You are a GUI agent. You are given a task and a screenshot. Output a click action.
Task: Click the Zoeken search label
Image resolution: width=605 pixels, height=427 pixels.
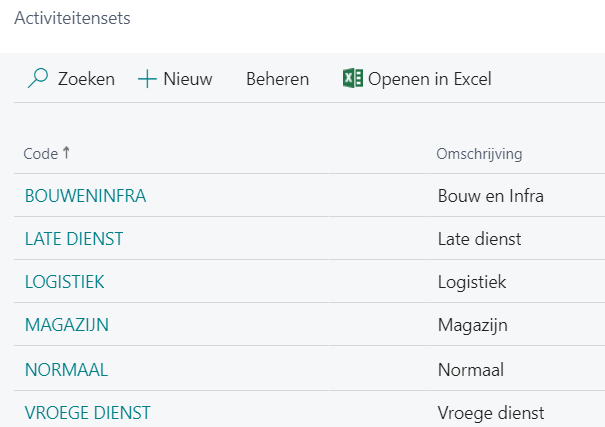[x=86, y=79]
